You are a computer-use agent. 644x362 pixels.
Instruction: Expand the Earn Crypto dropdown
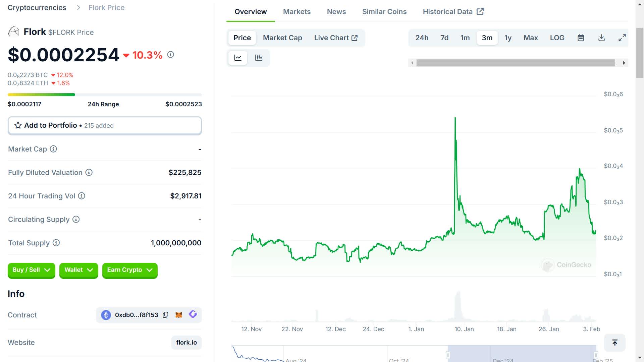(130, 270)
